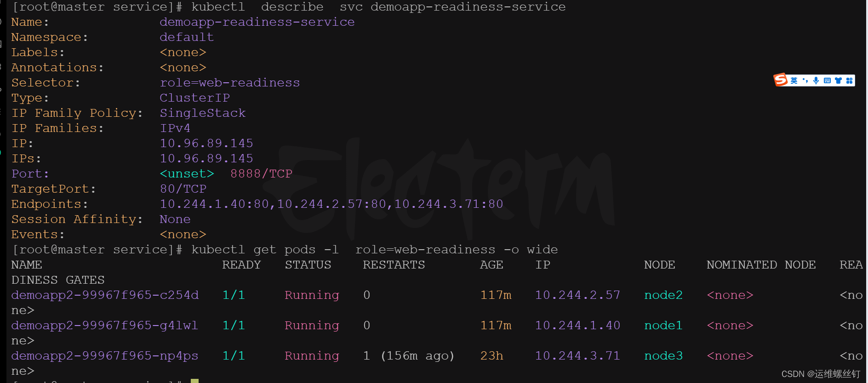Open the Sogou toolbox grid icon

[849, 80]
